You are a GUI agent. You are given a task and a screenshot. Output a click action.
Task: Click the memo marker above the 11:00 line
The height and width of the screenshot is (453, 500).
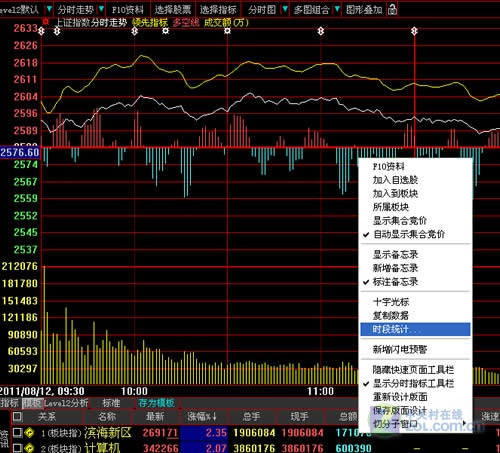(x=321, y=31)
